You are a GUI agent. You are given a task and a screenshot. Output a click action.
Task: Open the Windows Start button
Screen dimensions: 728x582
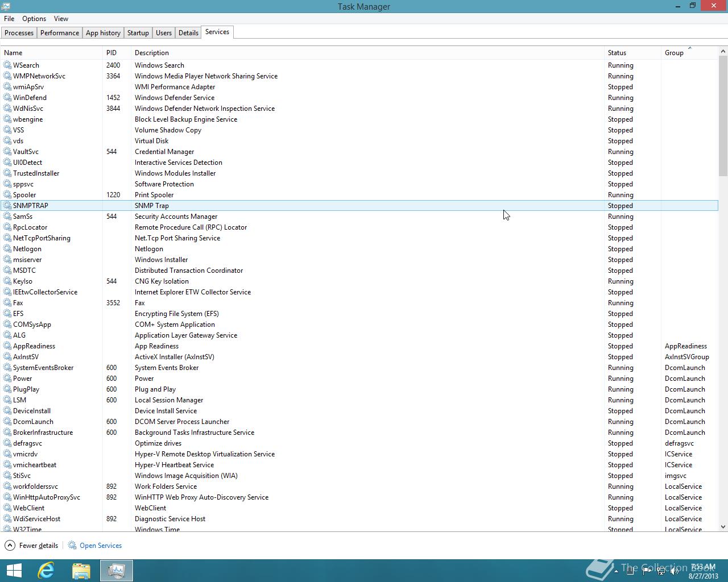(x=14, y=571)
